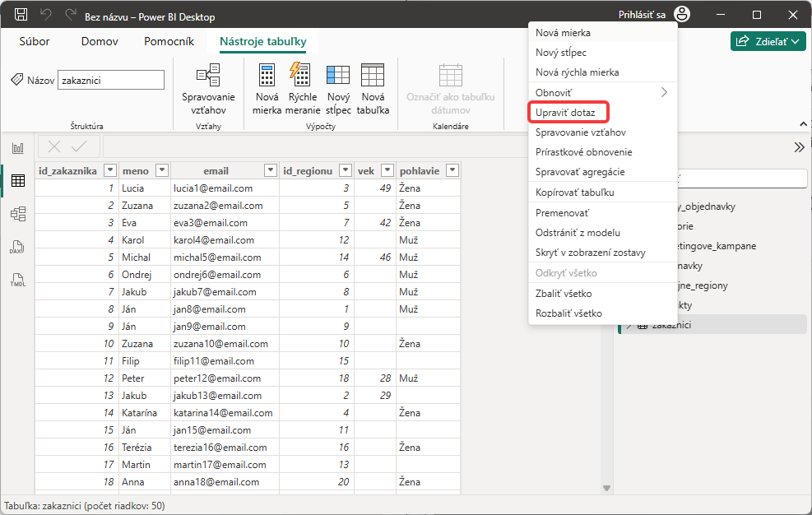This screenshot has width=812, height=515.
Task: Choose Kopírovať tabuľku menu entry
Action: pyautogui.click(x=603, y=193)
